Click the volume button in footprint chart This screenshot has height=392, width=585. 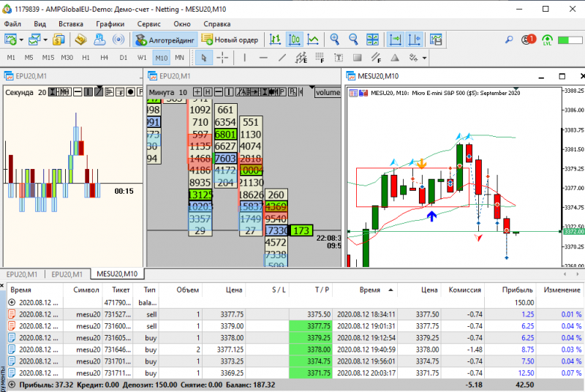point(328,92)
